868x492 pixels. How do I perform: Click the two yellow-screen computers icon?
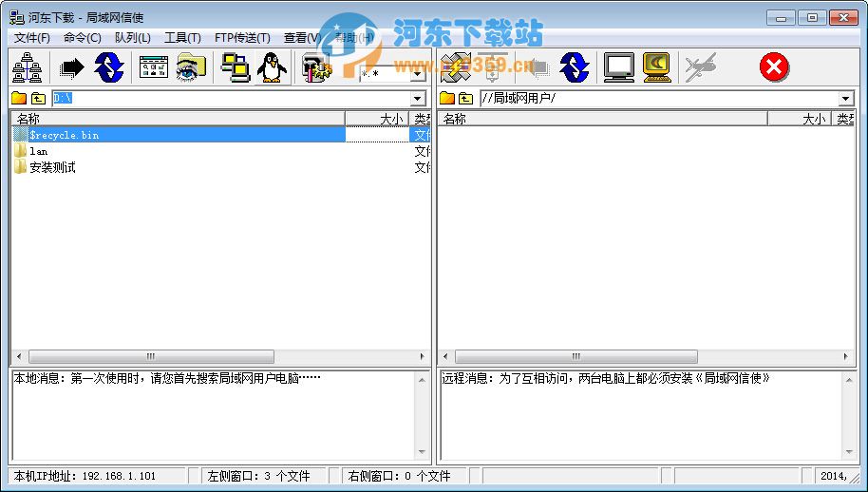click(236, 67)
